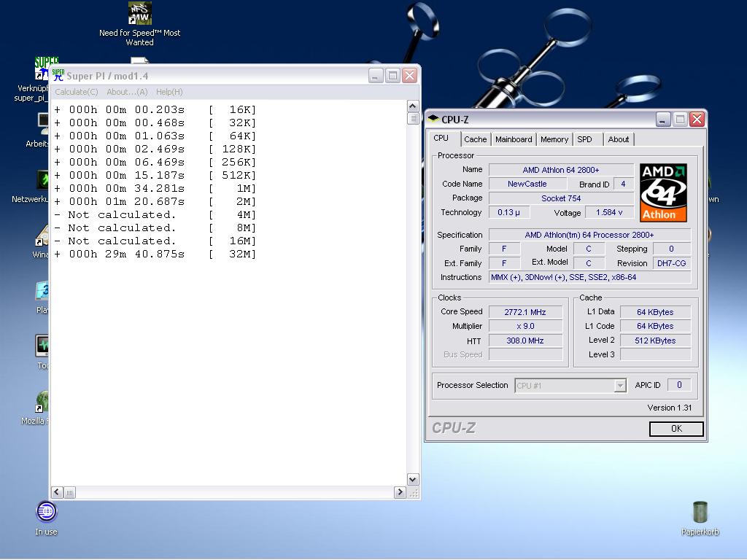Click the L1 Data value 64 KBytes
Image resolution: width=747 pixels, height=560 pixels.
[x=655, y=312]
